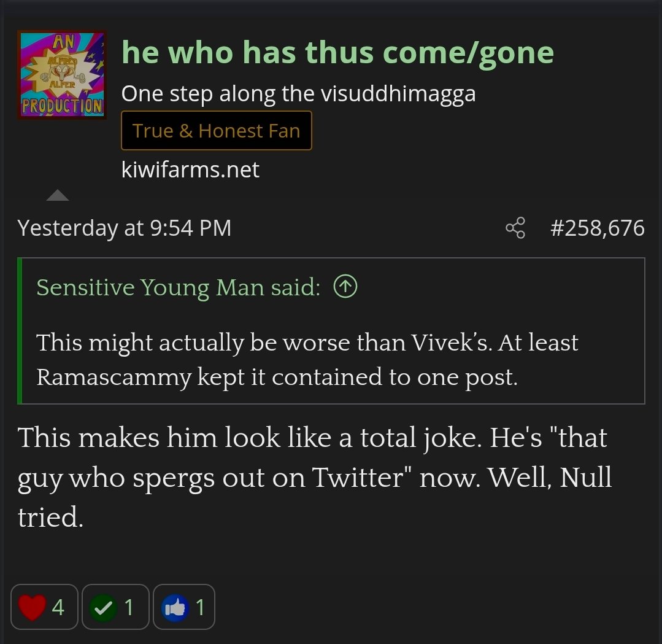
Task: Click the share post icon
Action: point(515,228)
